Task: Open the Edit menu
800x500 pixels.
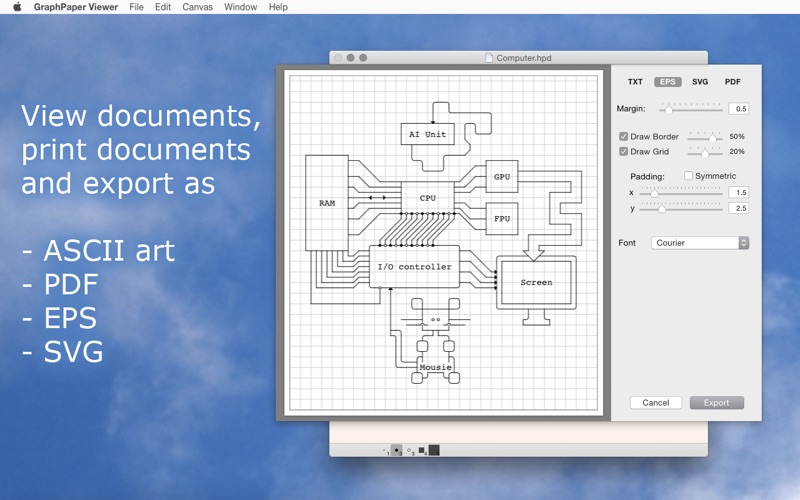Action: [x=163, y=7]
